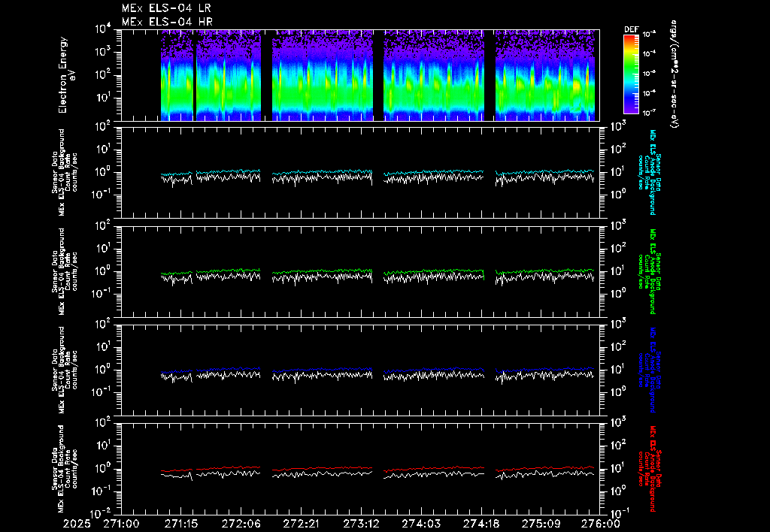Click the 274:03 time axis label

click(x=421, y=524)
